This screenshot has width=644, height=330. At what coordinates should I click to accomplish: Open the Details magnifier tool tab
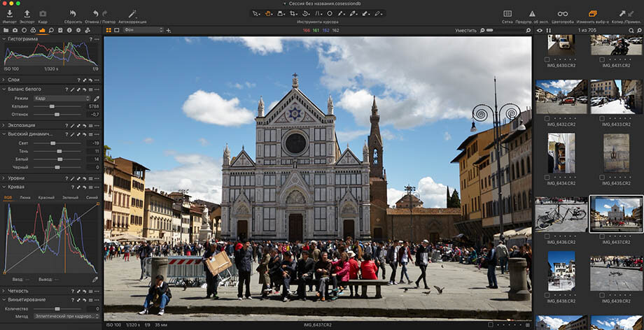[51, 30]
